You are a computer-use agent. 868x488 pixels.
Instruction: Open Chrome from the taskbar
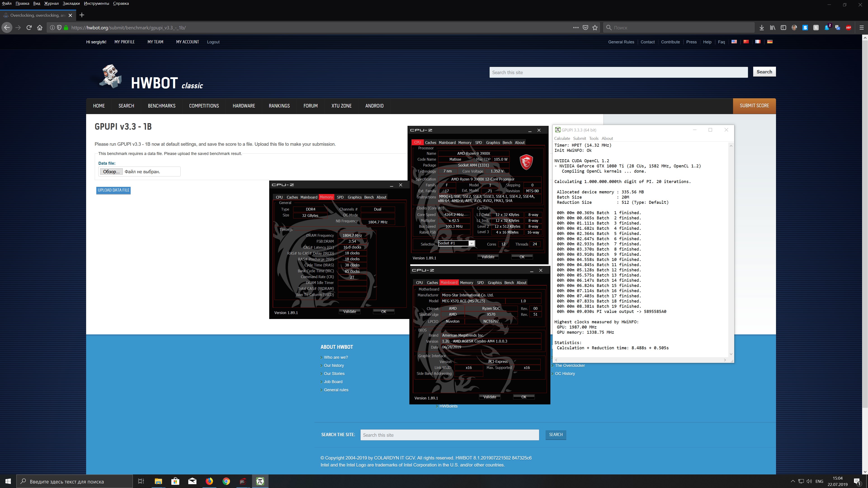[226, 481]
